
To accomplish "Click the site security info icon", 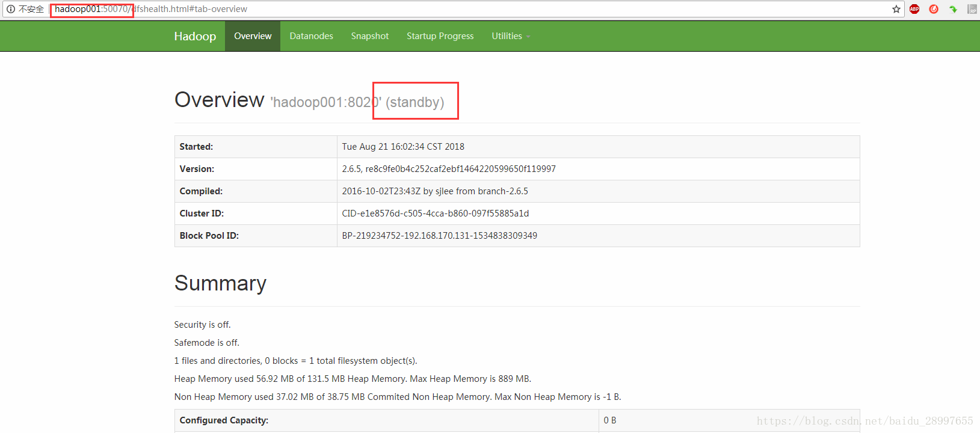I will tap(10, 9).
